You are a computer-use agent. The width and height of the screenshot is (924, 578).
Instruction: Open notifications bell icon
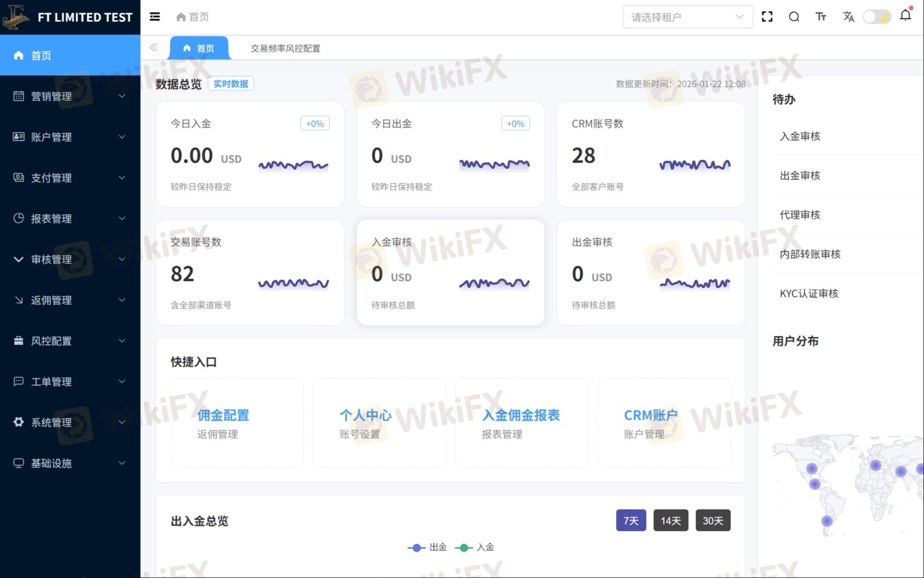click(905, 16)
